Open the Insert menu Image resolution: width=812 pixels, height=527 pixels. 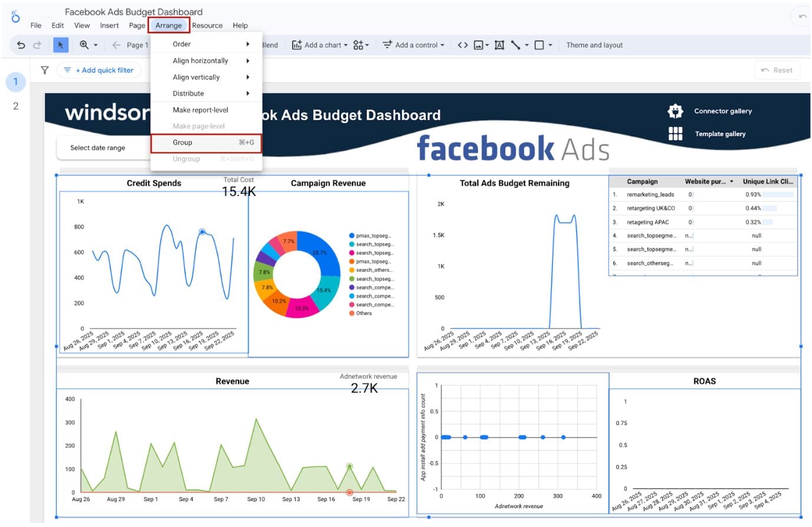[110, 25]
